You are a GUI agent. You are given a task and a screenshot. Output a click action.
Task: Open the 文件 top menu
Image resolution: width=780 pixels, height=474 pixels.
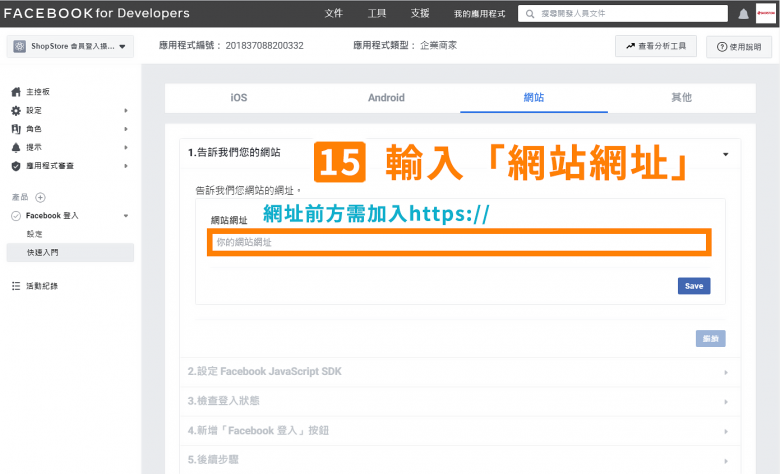coord(334,13)
